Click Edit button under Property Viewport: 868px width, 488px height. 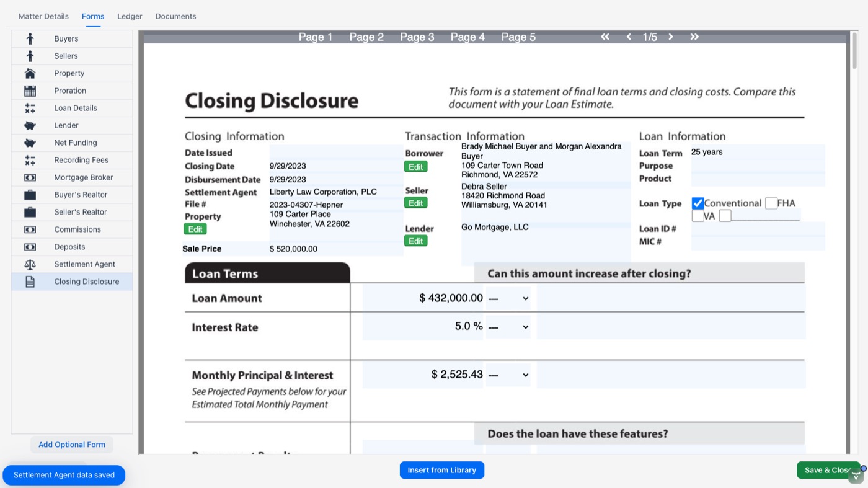click(195, 229)
